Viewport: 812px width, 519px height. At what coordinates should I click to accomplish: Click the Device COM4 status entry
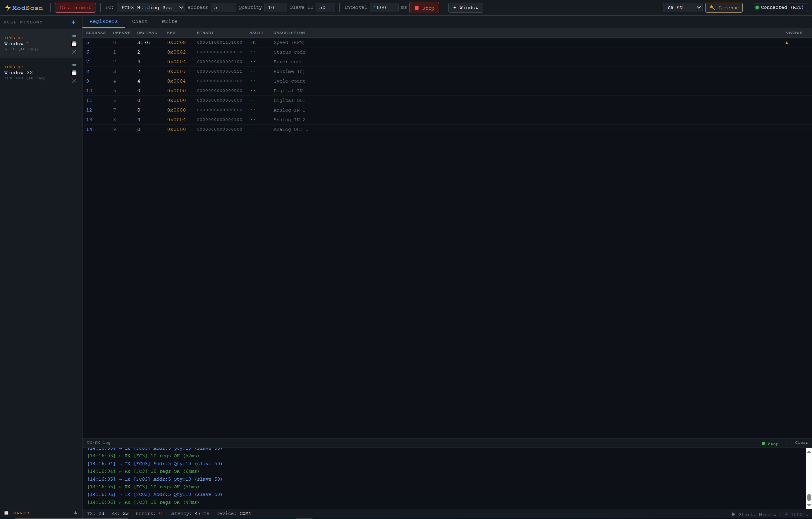coord(234,514)
